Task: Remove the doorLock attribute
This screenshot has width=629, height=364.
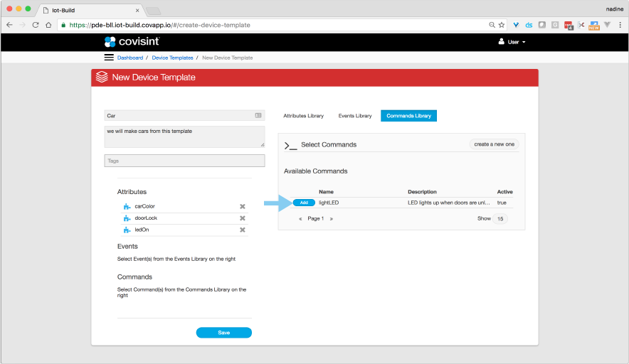Action: 243,218
